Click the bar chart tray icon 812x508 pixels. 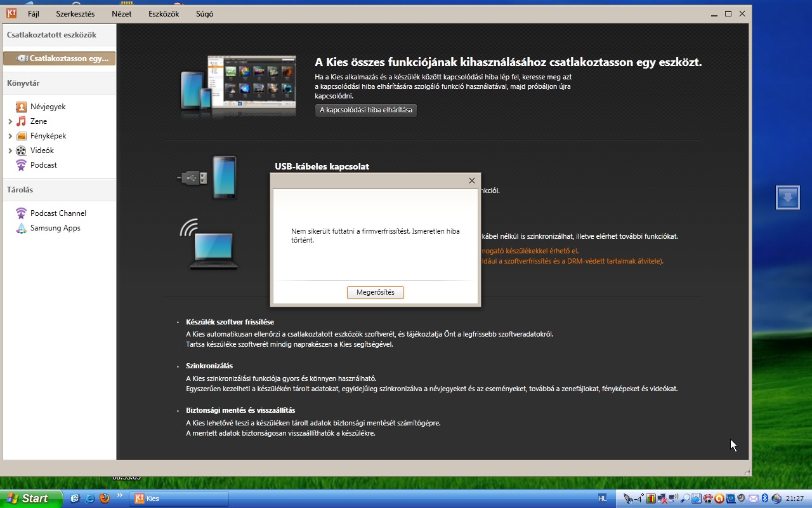coord(650,498)
